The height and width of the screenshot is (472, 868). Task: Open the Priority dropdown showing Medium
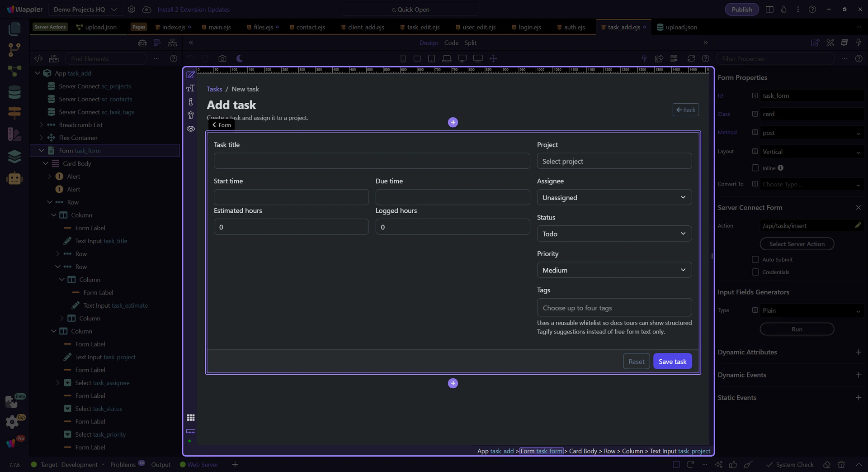614,270
